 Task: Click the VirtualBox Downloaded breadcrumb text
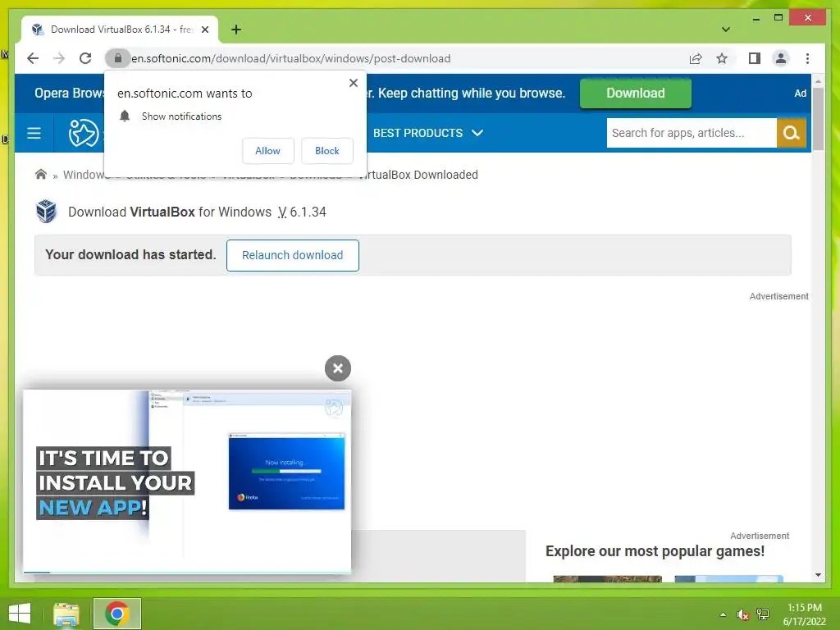418,175
